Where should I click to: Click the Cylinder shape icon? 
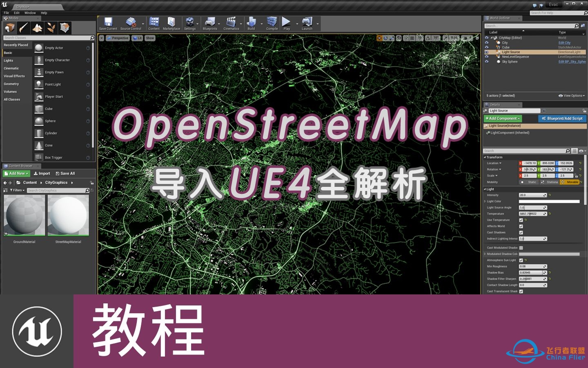point(39,133)
